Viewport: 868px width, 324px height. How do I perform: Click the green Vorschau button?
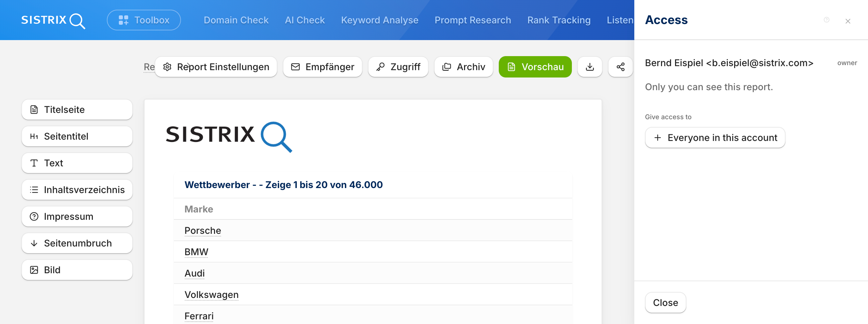coord(535,67)
